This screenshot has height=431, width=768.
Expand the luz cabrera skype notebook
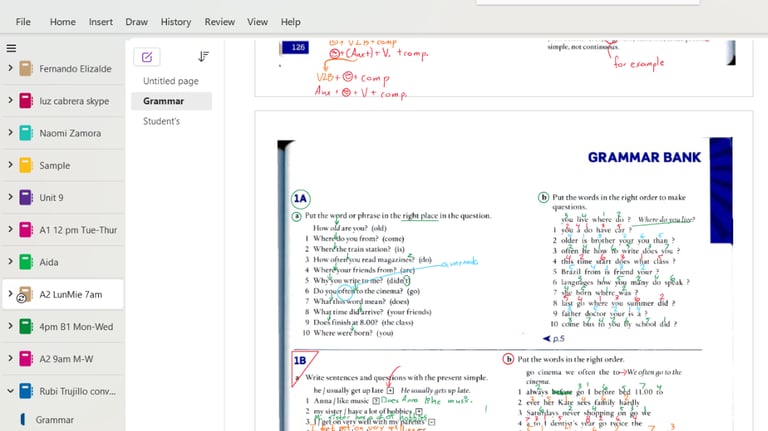point(10,100)
